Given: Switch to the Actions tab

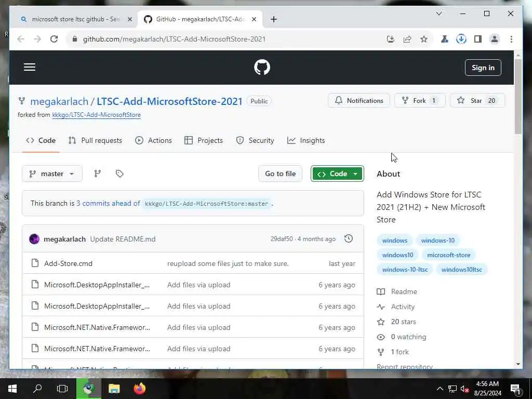Looking at the screenshot, I should (153, 140).
